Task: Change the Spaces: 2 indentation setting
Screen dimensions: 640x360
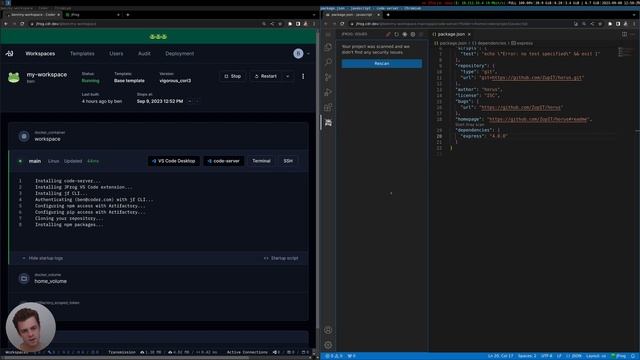Action: (x=527, y=356)
